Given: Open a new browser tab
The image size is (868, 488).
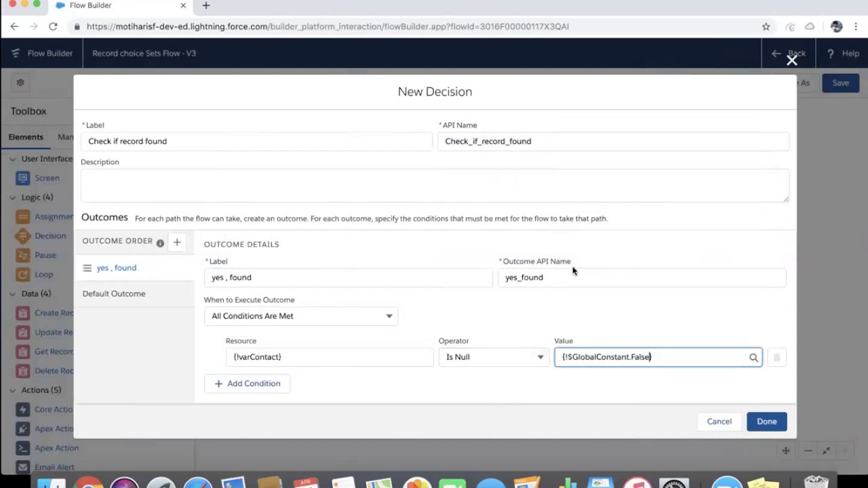Looking at the screenshot, I should click(x=206, y=5).
